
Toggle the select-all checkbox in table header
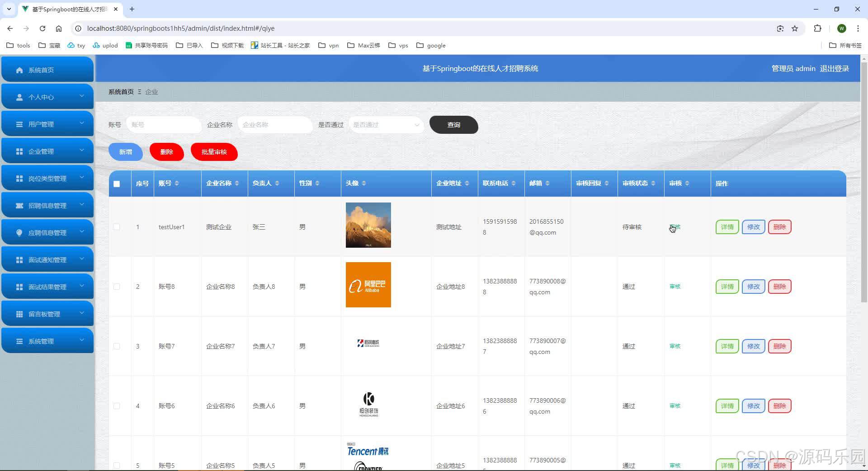click(x=117, y=184)
